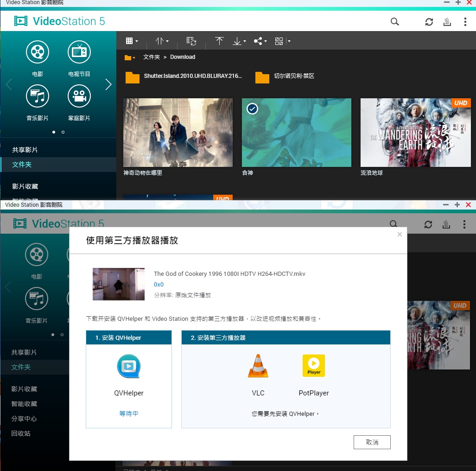
Task: Click the upload video icon
Action: (x=219, y=41)
